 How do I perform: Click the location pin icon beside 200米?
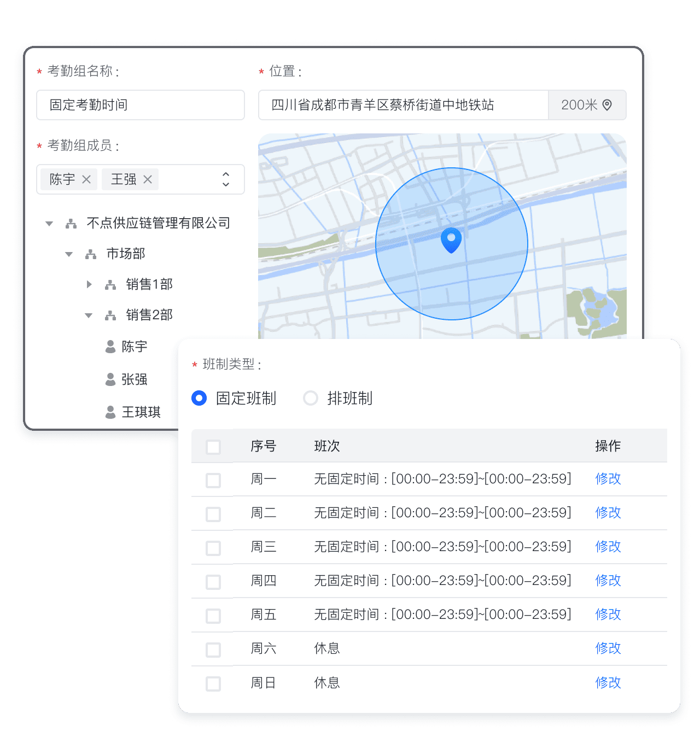[607, 105]
